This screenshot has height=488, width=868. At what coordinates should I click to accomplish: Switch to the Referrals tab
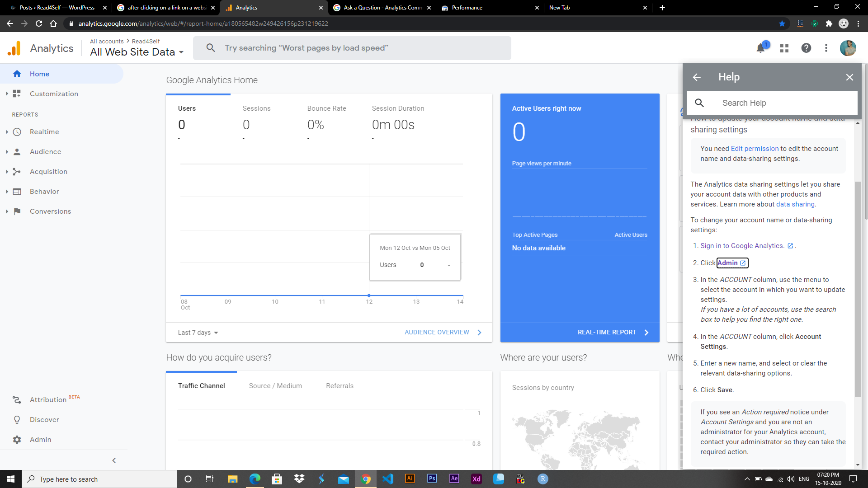pyautogui.click(x=340, y=386)
